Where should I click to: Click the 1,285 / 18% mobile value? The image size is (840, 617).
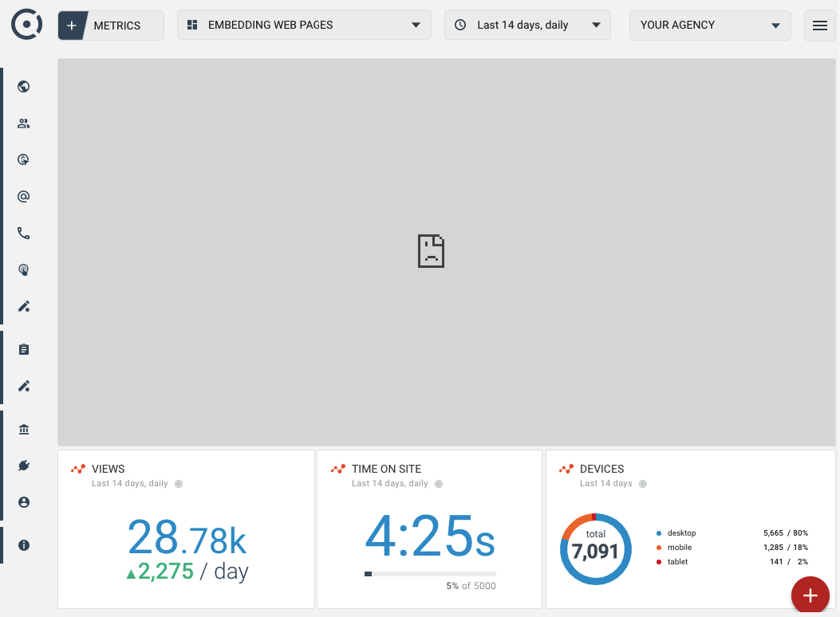coord(786,548)
